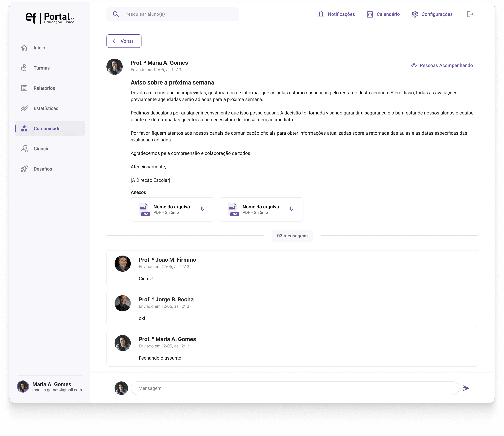Go to Relatórios in the sidebar
The width and height of the screenshot is (504, 436).
coord(50,88)
